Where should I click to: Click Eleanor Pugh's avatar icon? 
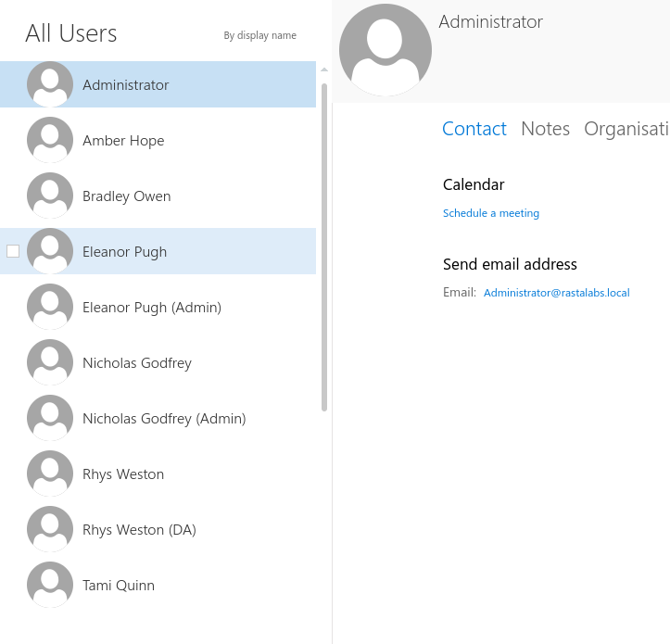[50, 251]
